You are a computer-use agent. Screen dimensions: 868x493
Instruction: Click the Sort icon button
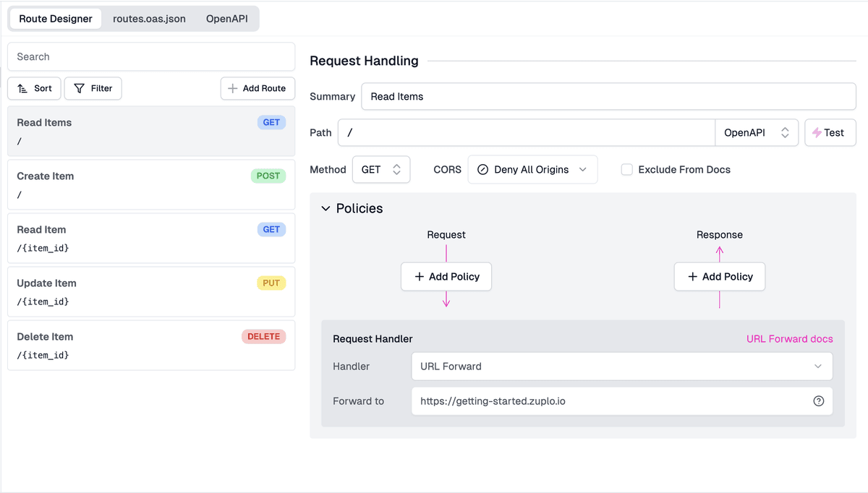(22, 88)
